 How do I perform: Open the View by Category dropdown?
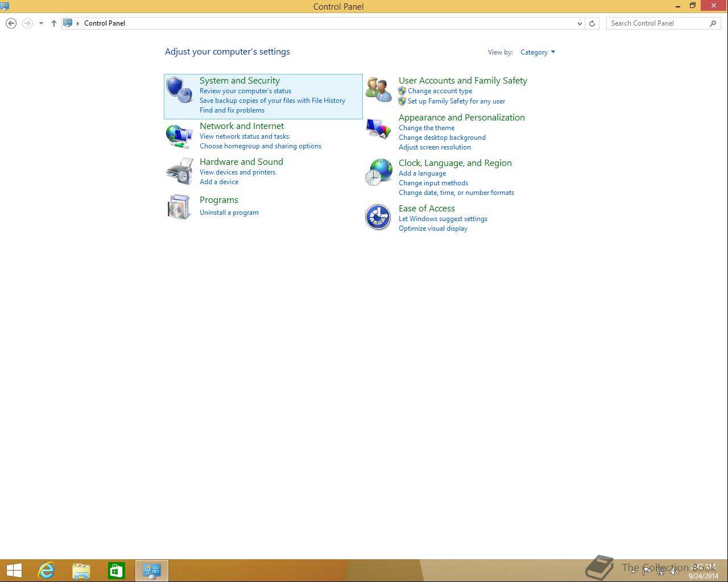pos(537,52)
